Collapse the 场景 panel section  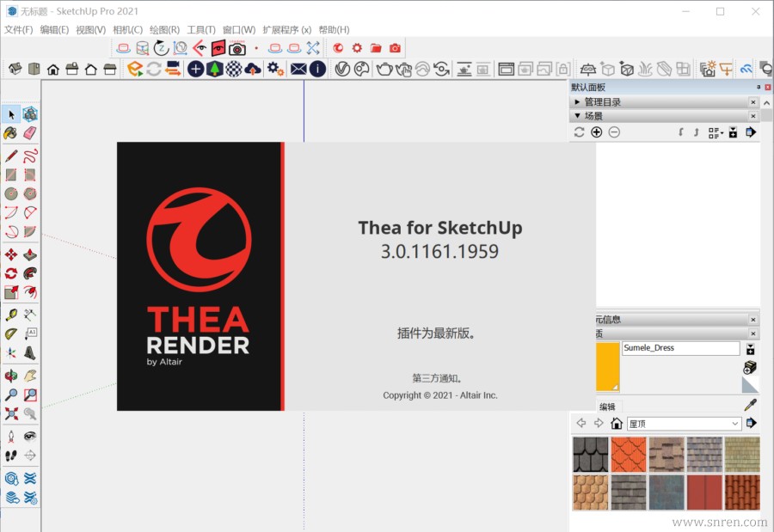pyautogui.click(x=578, y=116)
